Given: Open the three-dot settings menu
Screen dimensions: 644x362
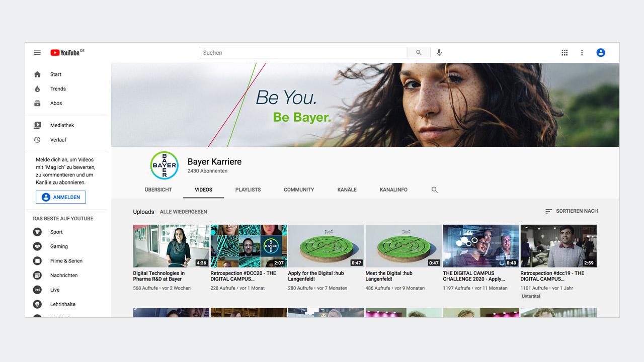Looking at the screenshot, I should [582, 53].
